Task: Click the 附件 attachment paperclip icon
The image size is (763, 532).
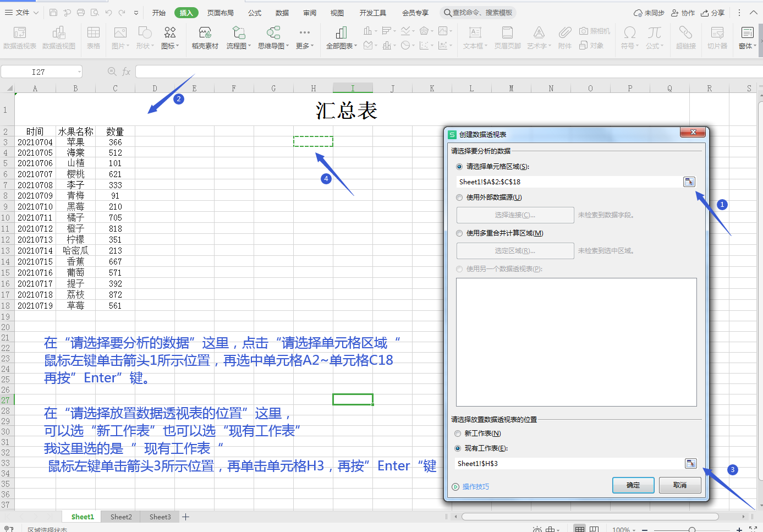Action: [564, 37]
